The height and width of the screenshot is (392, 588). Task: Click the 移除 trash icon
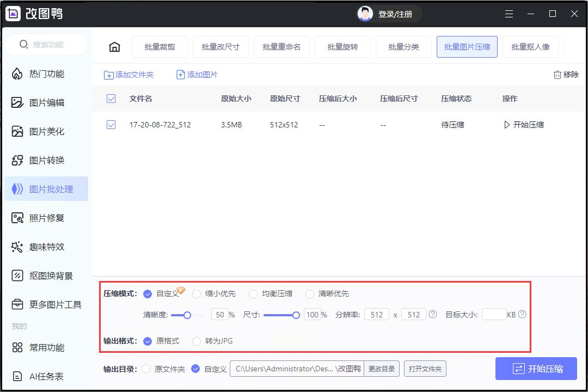tap(557, 75)
